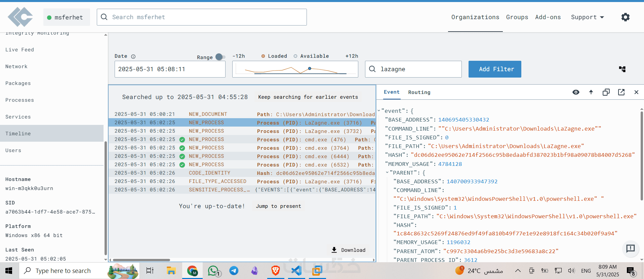Open the Windows Start menu
The height and width of the screenshot is (279, 644).
coord(9,271)
